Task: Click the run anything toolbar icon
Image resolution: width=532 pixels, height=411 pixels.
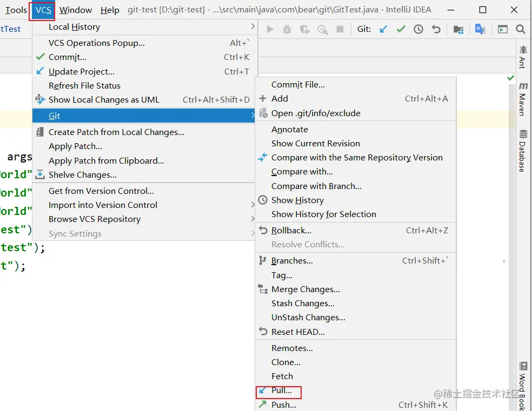Action: coord(502,30)
